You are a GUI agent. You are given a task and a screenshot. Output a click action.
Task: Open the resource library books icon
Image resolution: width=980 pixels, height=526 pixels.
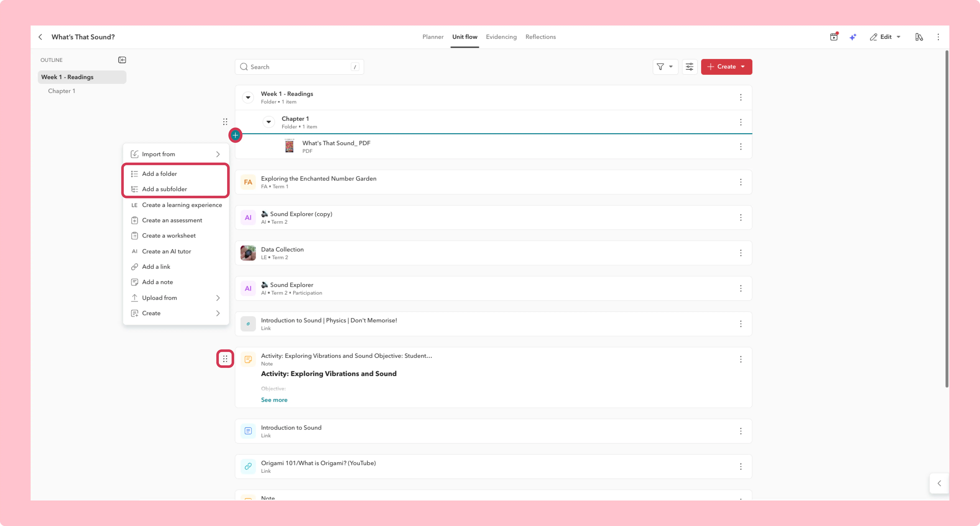(x=919, y=37)
